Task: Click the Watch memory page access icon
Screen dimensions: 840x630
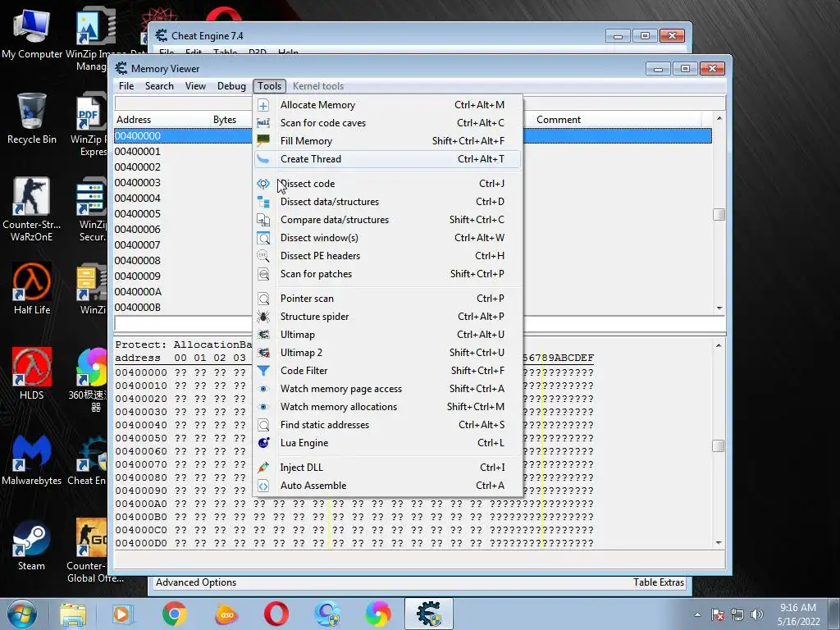Action: [263, 389]
